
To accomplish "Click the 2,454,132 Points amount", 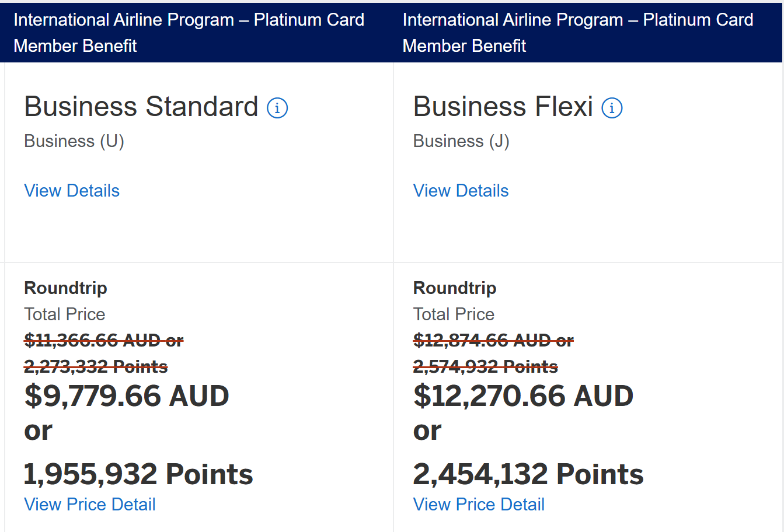I will [528, 474].
